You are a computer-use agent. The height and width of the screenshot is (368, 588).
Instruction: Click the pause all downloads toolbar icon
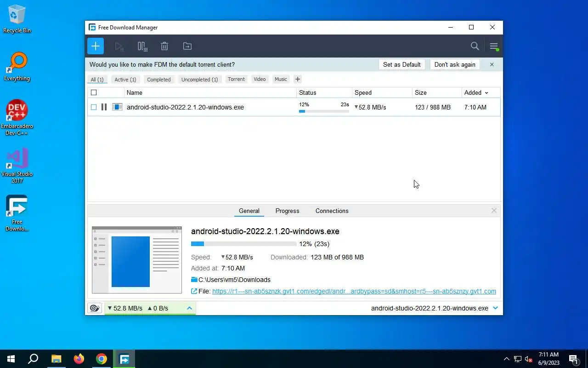(142, 46)
